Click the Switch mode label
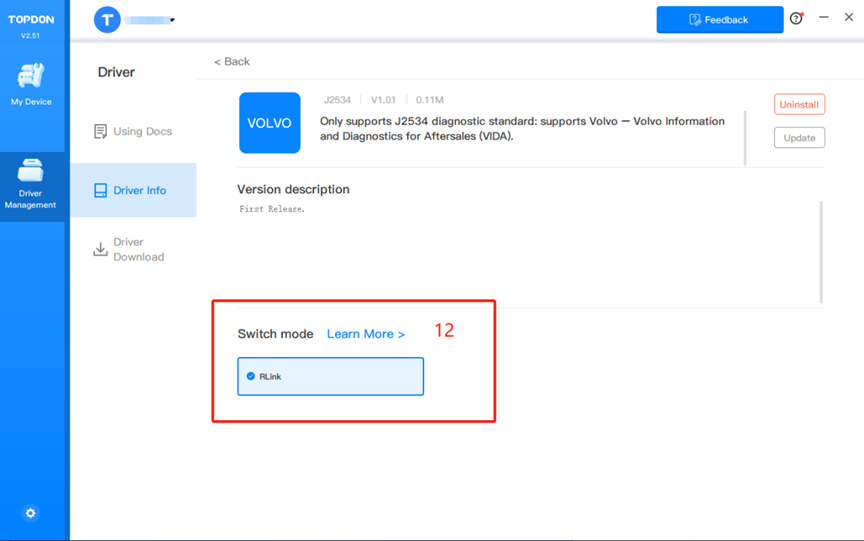The width and height of the screenshot is (864, 541). pyautogui.click(x=276, y=334)
